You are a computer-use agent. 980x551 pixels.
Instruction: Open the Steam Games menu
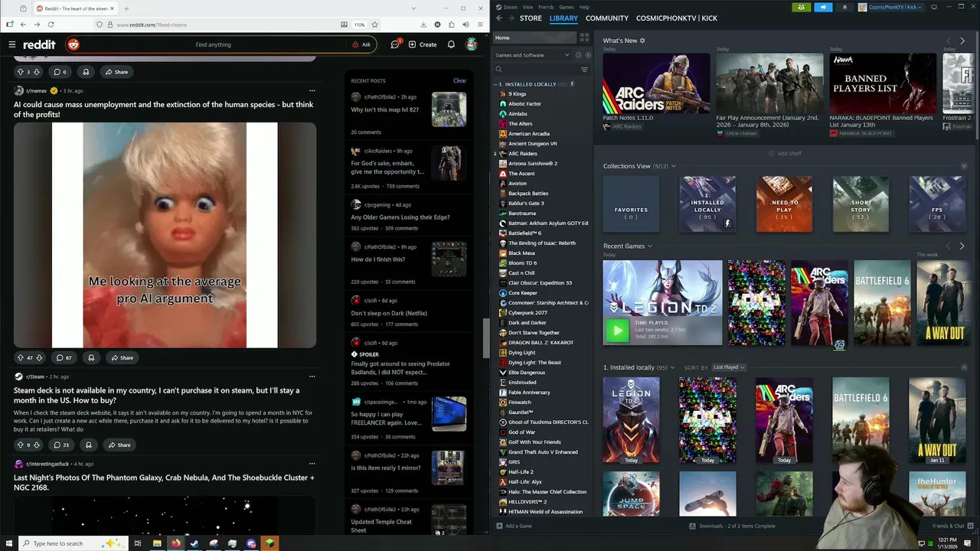(x=567, y=7)
